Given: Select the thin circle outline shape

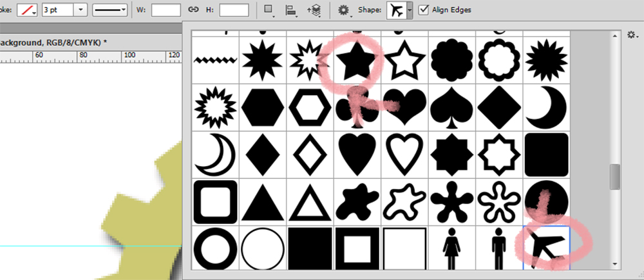Looking at the screenshot, I should click(263, 248).
